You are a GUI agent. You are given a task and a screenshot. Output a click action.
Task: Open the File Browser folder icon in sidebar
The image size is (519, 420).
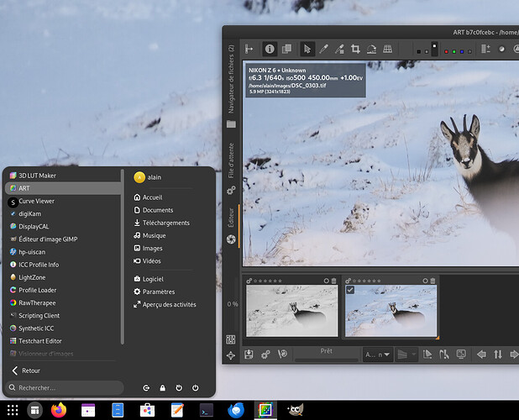point(231,124)
